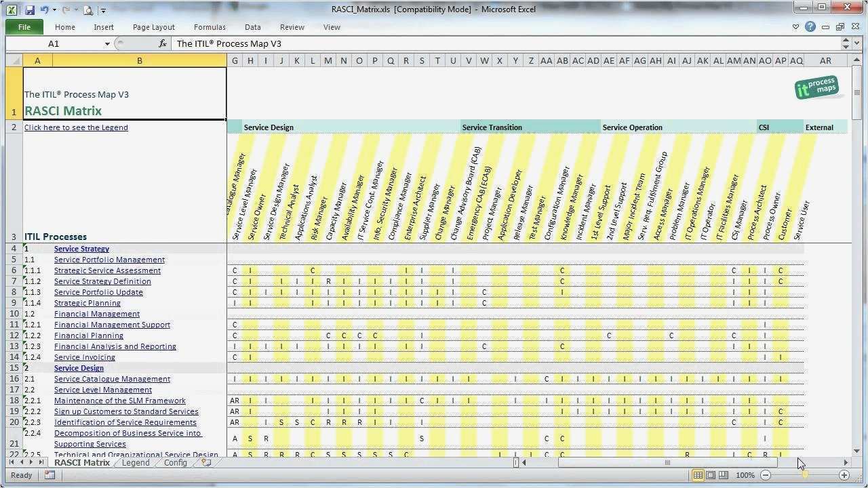Click the horizontal scrollbar left arrow
The width and height of the screenshot is (868, 488).
(526, 463)
